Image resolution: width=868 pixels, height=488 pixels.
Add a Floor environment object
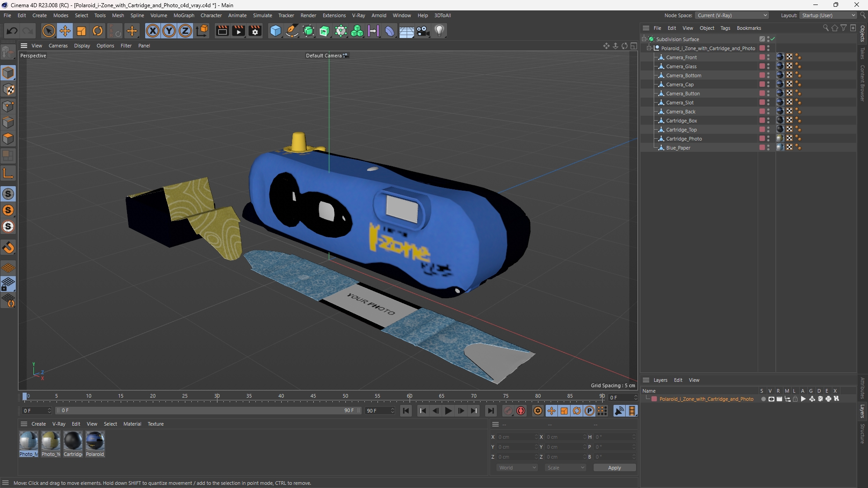click(406, 31)
